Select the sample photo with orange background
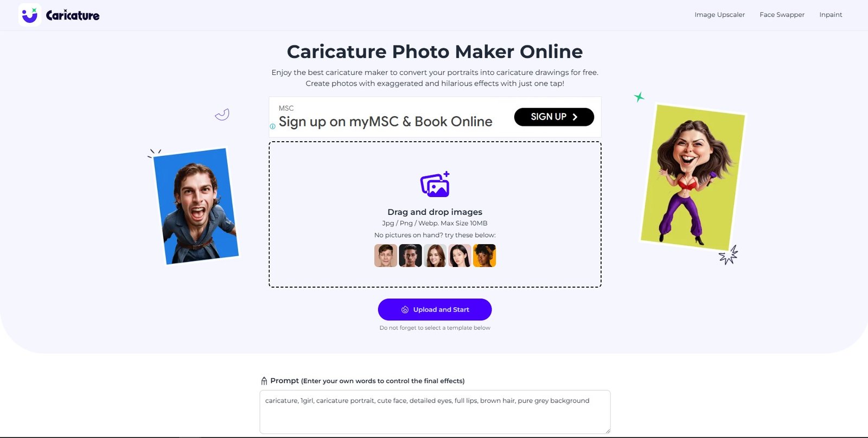This screenshot has height=438, width=868. pyautogui.click(x=484, y=256)
